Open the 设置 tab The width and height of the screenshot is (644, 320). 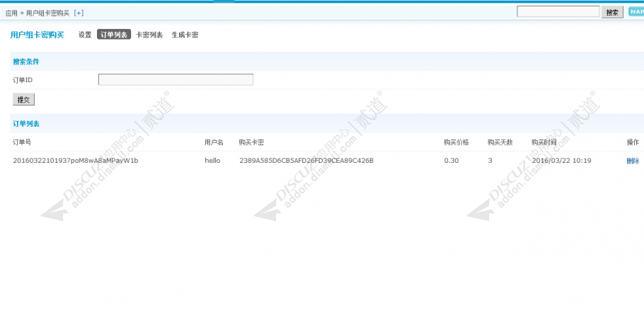(85, 35)
